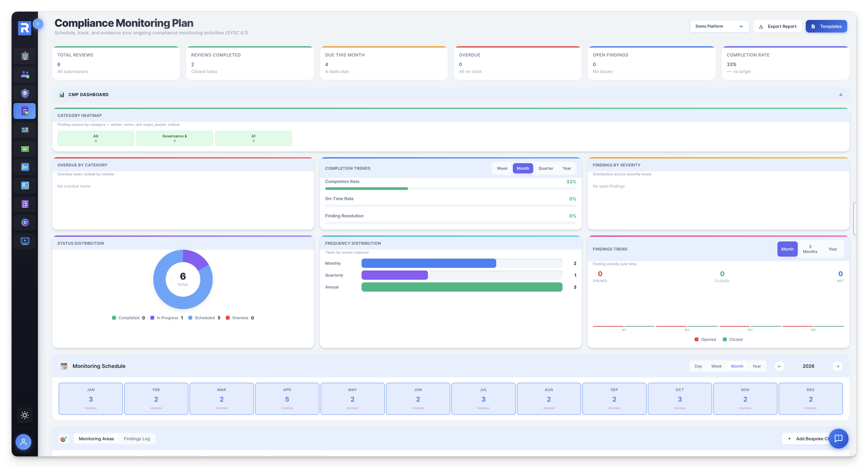Open the Demo Platform dropdown

point(719,26)
